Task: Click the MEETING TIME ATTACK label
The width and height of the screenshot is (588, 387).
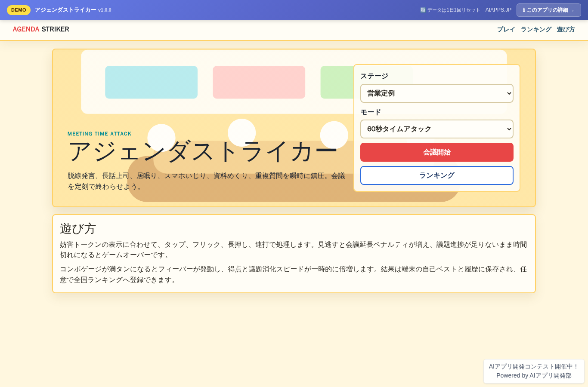Action: [99, 134]
